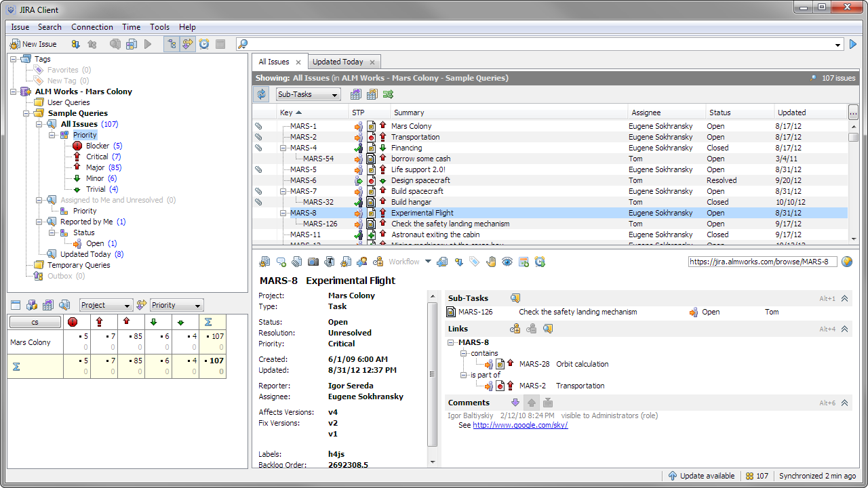Open the time tracking clock icon

coord(204,44)
